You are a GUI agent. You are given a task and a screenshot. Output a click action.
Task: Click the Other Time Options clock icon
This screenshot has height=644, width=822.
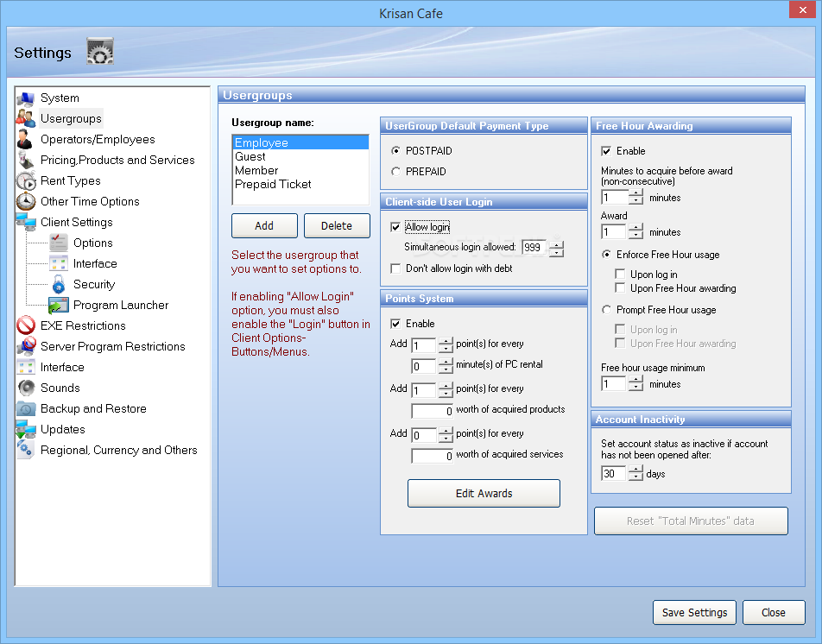[x=26, y=201]
